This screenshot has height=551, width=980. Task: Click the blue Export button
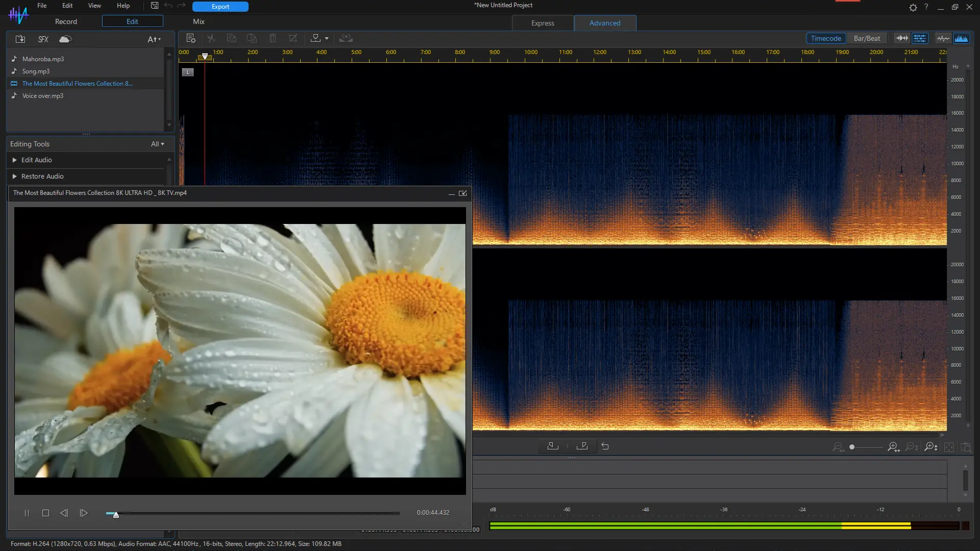220,7
